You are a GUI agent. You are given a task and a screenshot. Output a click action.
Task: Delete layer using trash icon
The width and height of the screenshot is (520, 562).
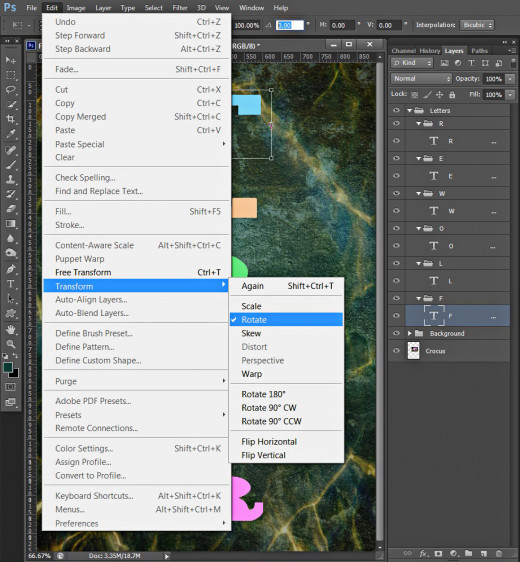pos(498,553)
